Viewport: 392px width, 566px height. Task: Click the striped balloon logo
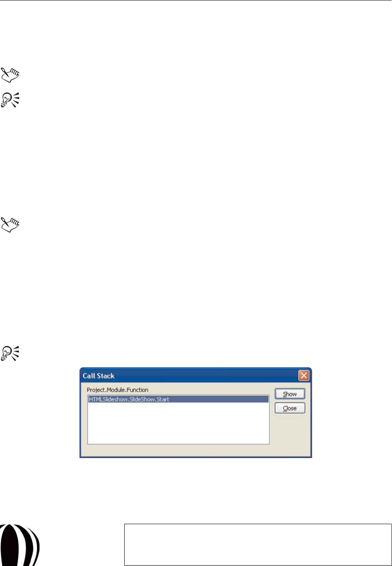pyautogui.click(x=20, y=545)
